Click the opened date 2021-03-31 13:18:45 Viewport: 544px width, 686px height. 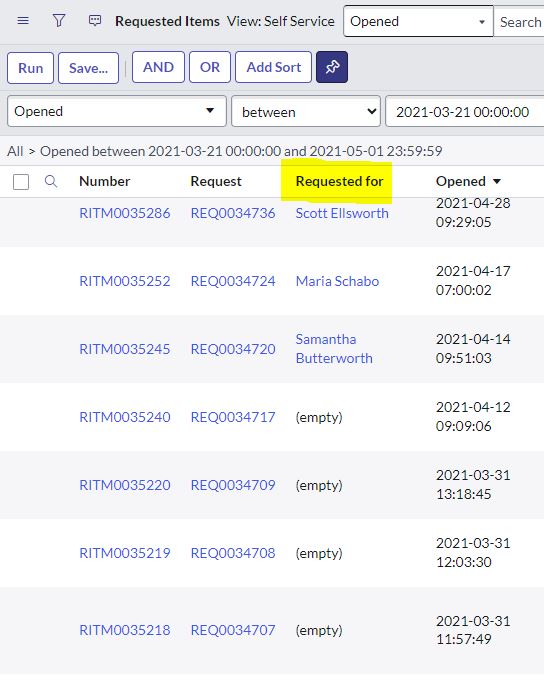click(x=473, y=485)
